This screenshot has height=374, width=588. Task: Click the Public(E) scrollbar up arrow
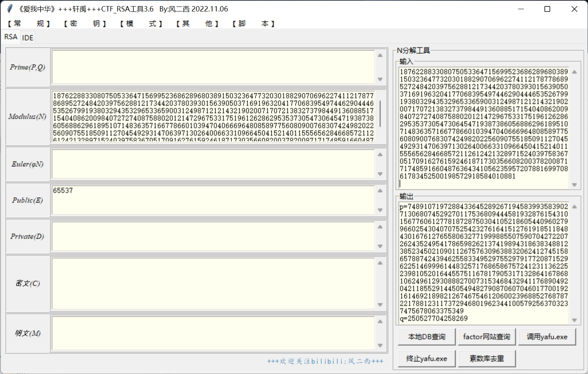coord(380,190)
